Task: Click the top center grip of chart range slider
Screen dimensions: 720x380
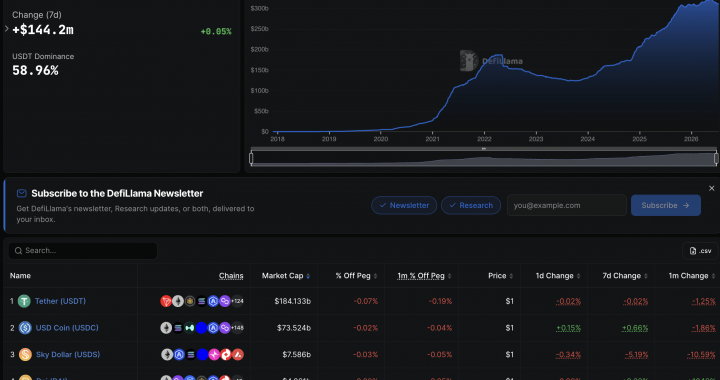Action: [484, 149]
